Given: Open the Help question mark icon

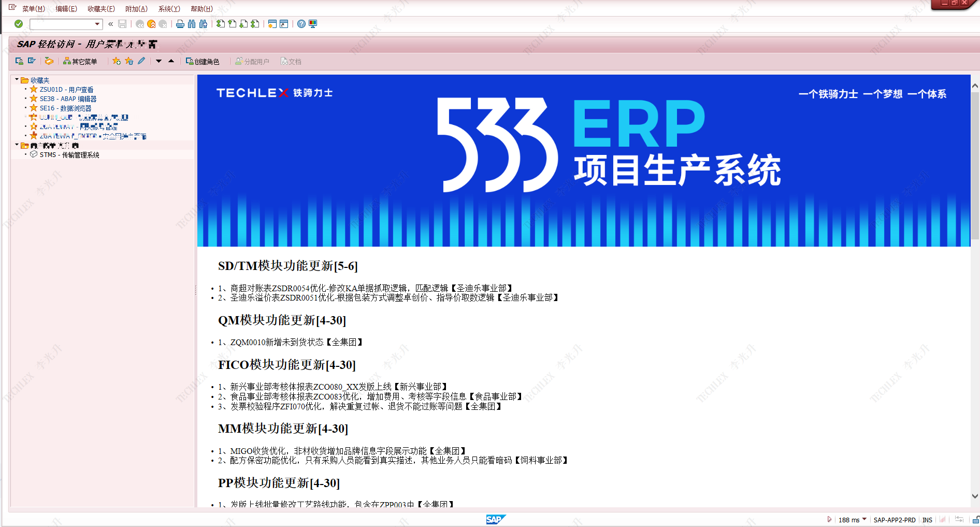Looking at the screenshot, I should [x=301, y=24].
